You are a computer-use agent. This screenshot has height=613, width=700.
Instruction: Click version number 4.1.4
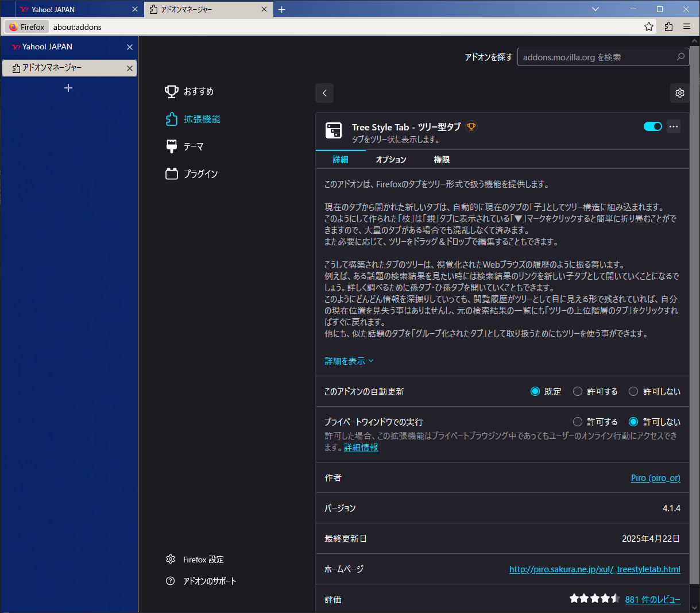tap(671, 508)
